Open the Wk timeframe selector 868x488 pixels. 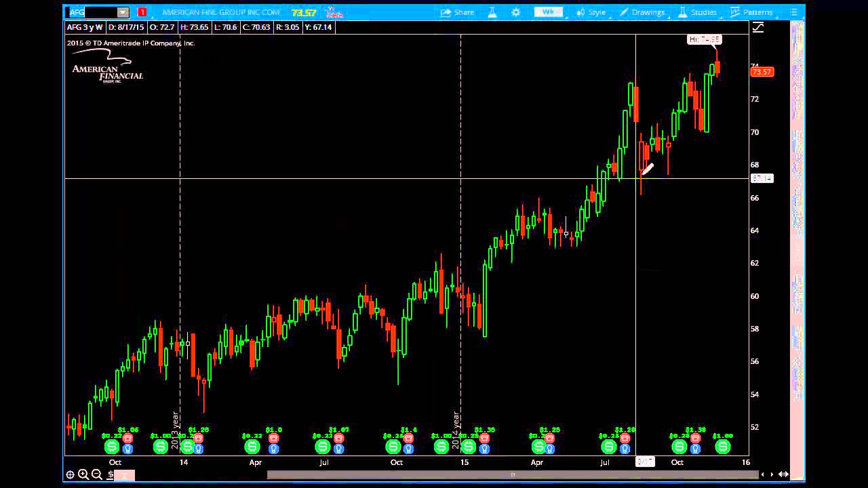click(548, 12)
